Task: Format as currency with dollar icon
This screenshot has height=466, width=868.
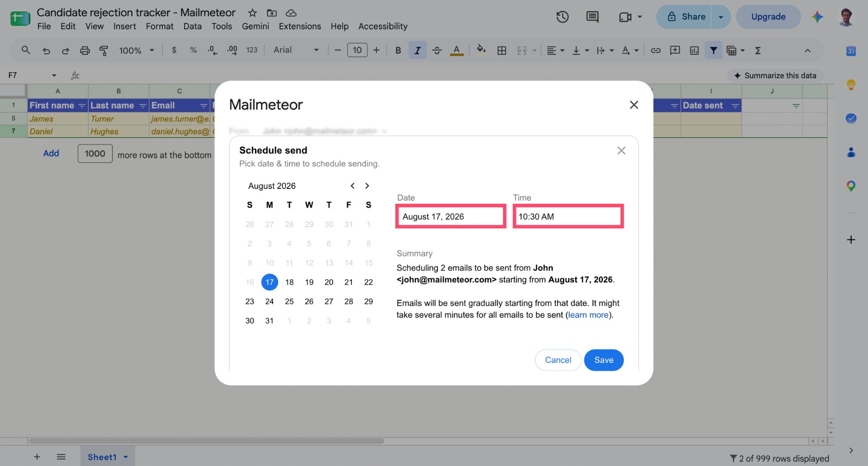Action: [174, 50]
